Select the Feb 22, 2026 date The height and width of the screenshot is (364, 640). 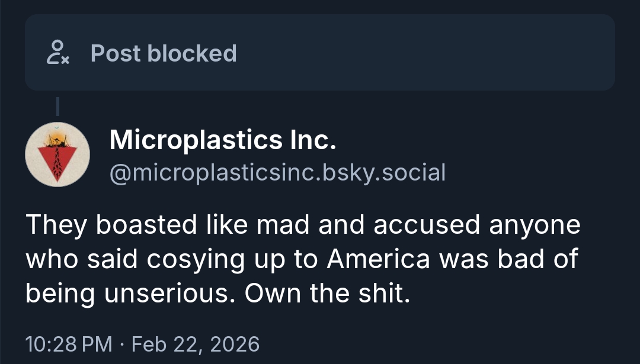click(x=196, y=343)
